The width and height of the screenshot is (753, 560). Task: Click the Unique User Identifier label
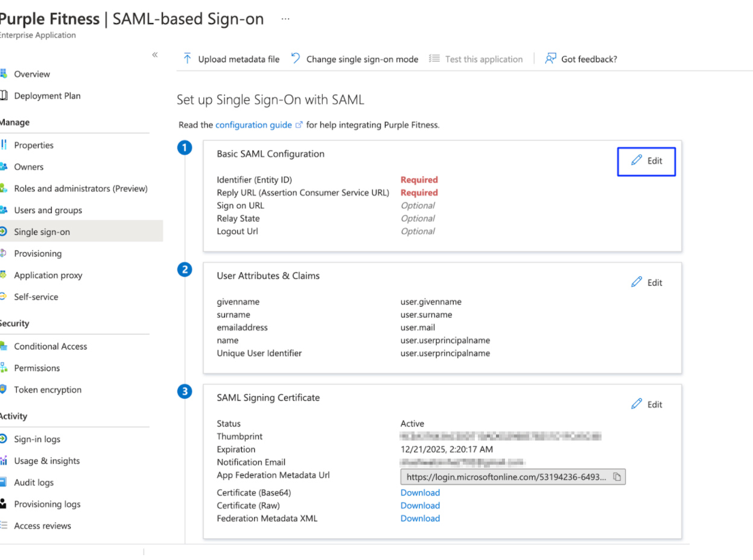coord(259,353)
